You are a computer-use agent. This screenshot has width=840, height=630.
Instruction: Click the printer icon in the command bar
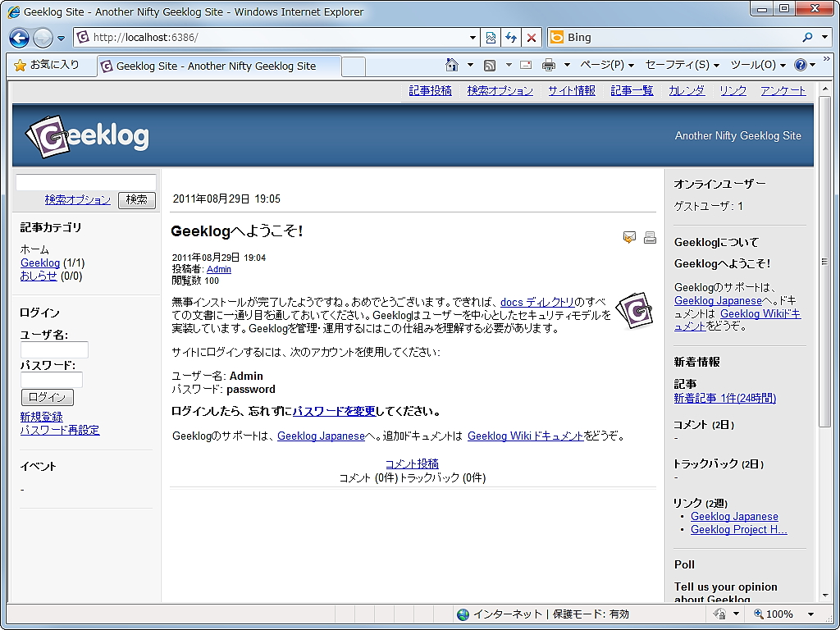[547, 65]
